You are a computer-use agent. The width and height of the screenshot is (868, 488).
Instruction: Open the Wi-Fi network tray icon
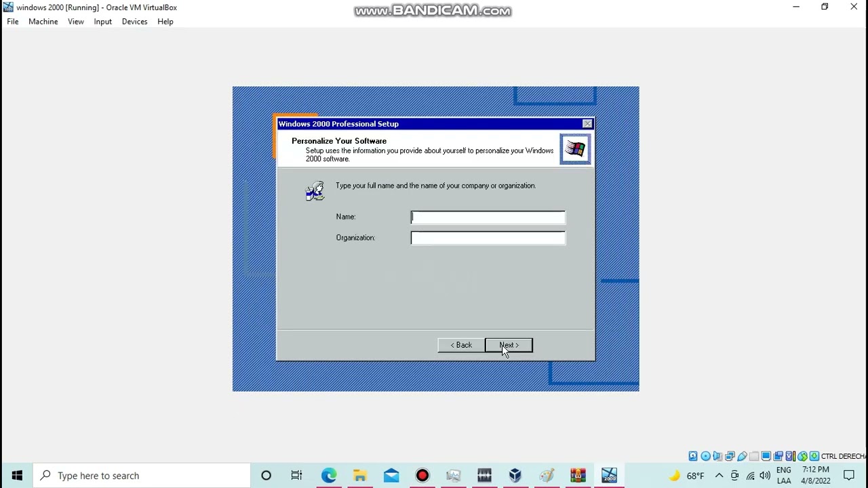coord(750,476)
